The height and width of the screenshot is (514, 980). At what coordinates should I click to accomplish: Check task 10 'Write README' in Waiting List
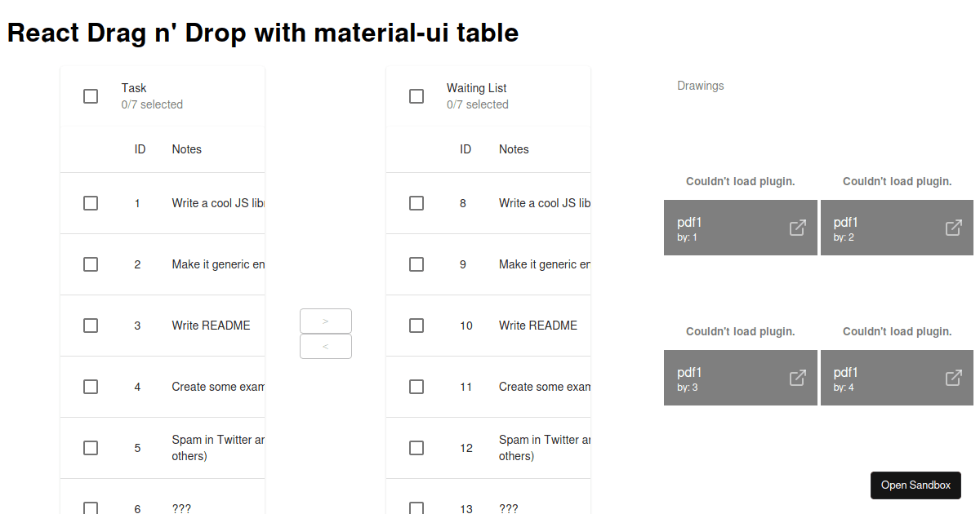point(416,325)
